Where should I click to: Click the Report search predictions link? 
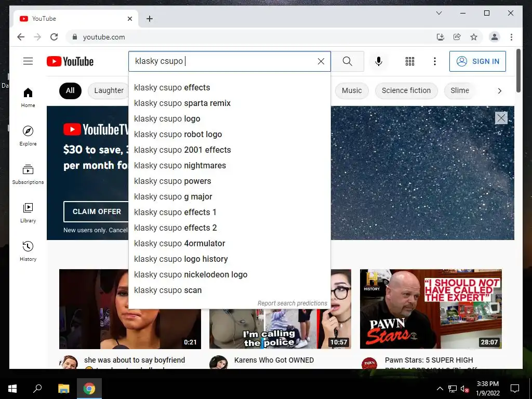(x=292, y=303)
